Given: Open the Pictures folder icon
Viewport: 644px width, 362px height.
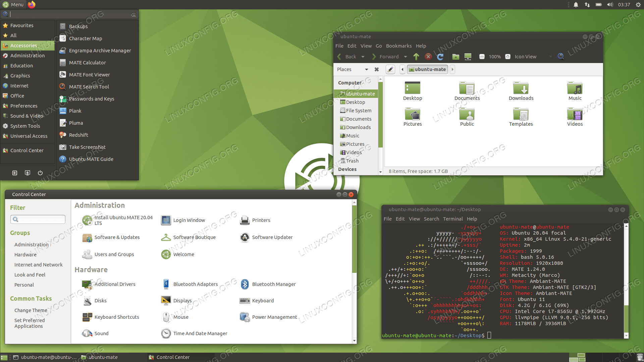Looking at the screenshot, I should 413,117.
